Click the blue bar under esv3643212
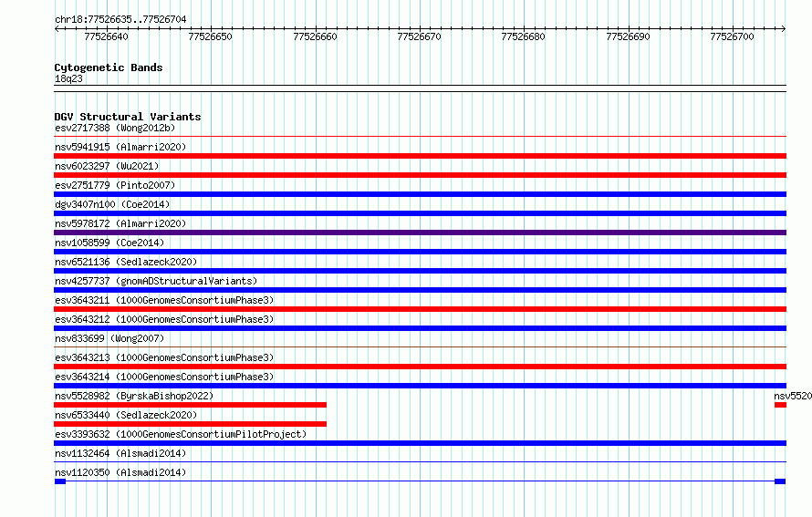Viewport: 812px width, 517px height. pyautogui.click(x=420, y=328)
